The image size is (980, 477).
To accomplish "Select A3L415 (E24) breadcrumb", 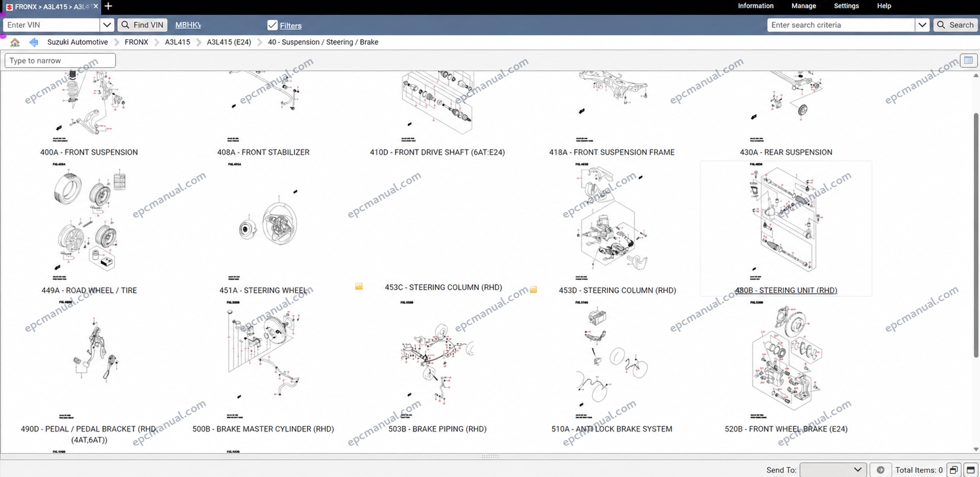I will (229, 42).
